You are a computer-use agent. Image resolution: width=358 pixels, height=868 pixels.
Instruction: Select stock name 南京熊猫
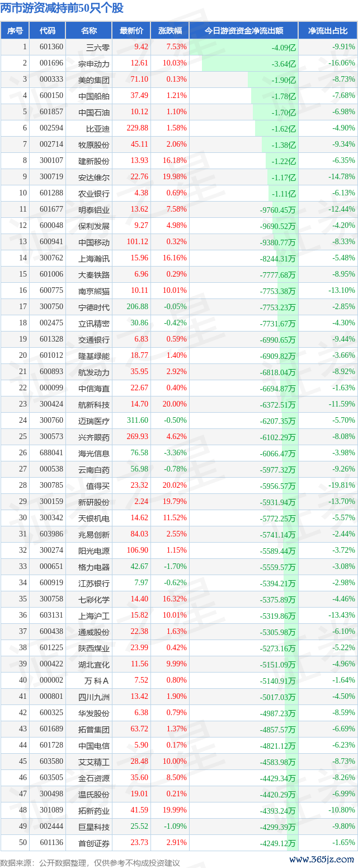pyautogui.click(x=94, y=291)
